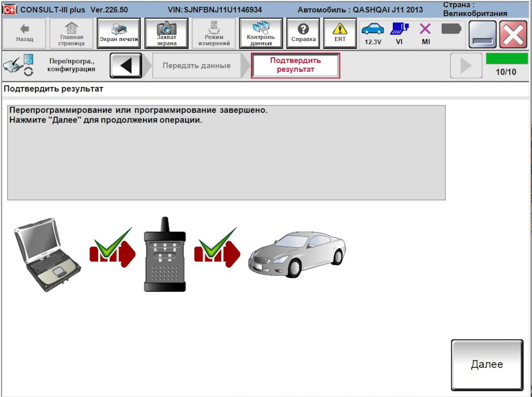Click the checkmark arrow between VI and car
This screenshot has height=397, width=532.
217,247
